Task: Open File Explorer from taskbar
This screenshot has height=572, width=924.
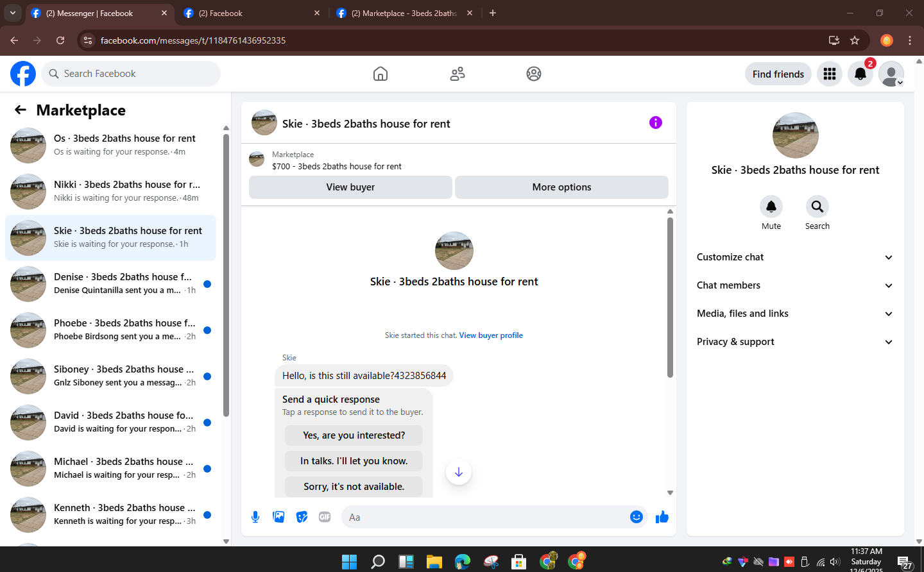Action: (x=434, y=562)
